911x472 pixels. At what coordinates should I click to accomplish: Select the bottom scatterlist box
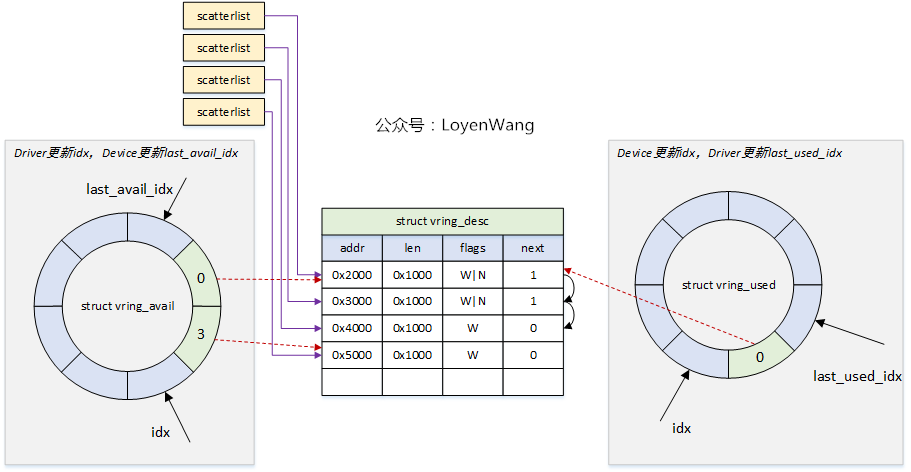click(x=224, y=111)
